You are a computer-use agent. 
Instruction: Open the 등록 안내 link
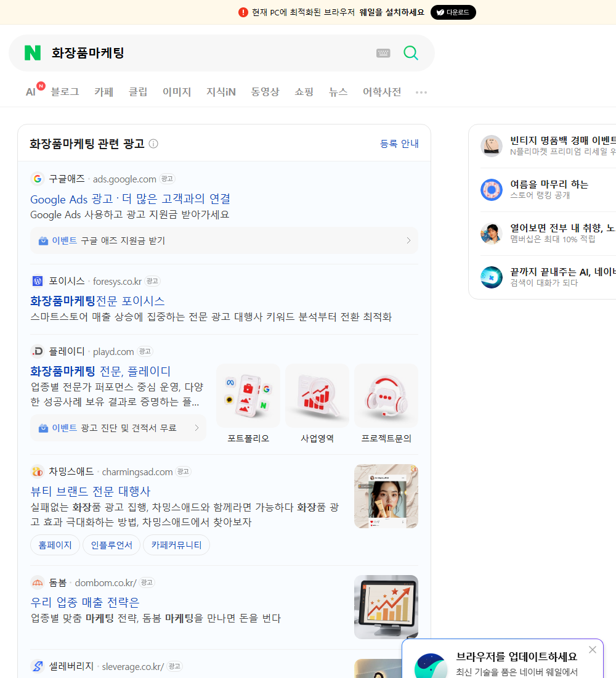click(399, 144)
